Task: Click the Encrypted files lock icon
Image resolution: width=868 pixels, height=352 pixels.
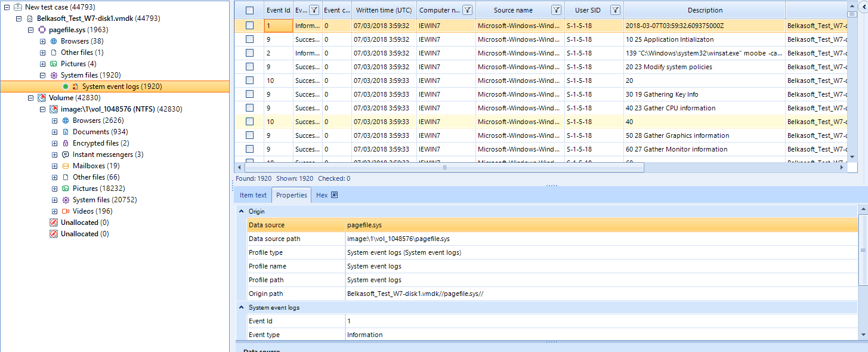Action: pos(66,143)
